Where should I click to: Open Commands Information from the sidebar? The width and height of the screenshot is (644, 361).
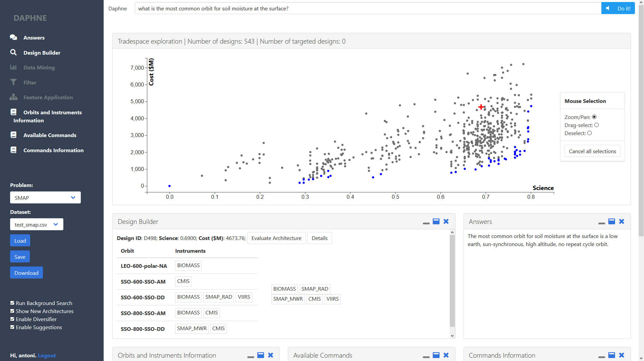coord(13,150)
